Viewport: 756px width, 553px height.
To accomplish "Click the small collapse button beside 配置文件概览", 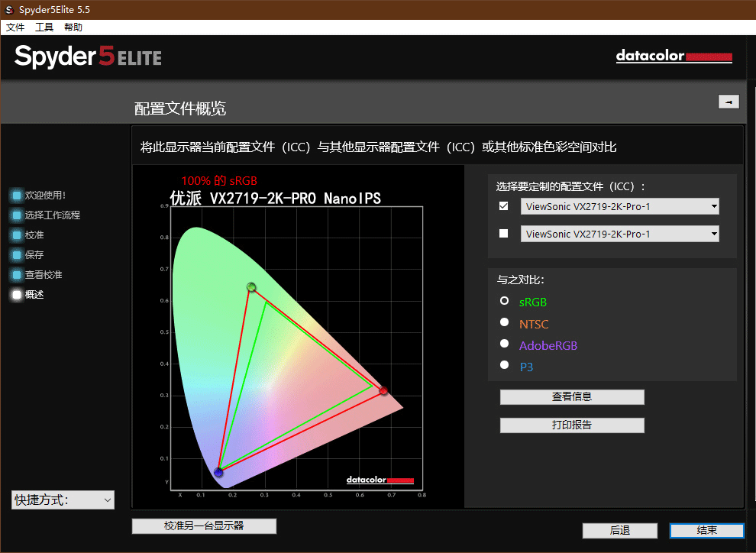I will [x=729, y=102].
